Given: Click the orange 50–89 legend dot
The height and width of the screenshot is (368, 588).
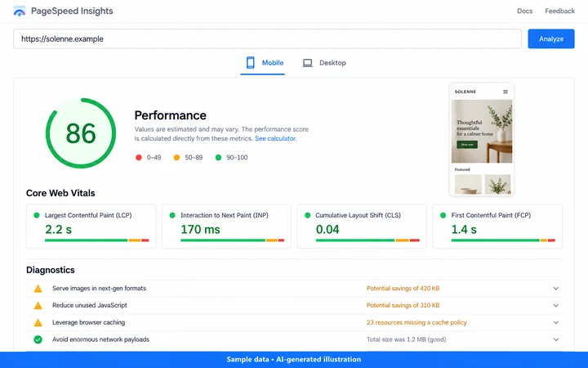Looking at the screenshot, I should click(x=176, y=157).
